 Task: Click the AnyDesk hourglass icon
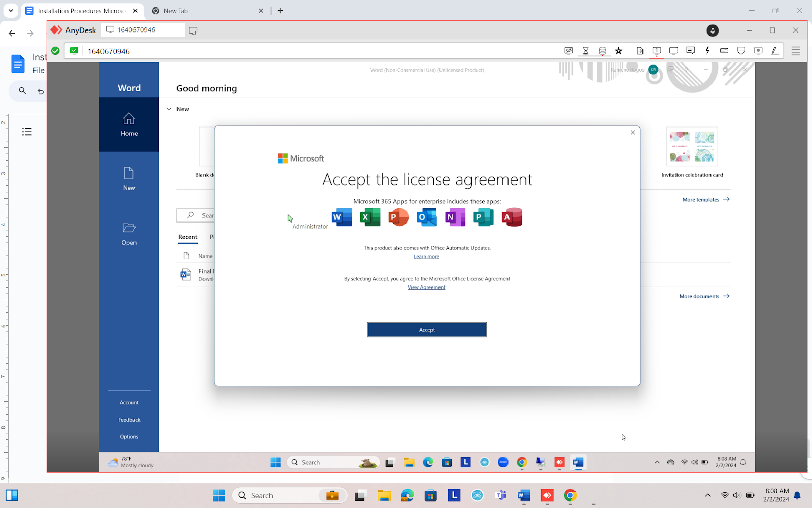586,51
